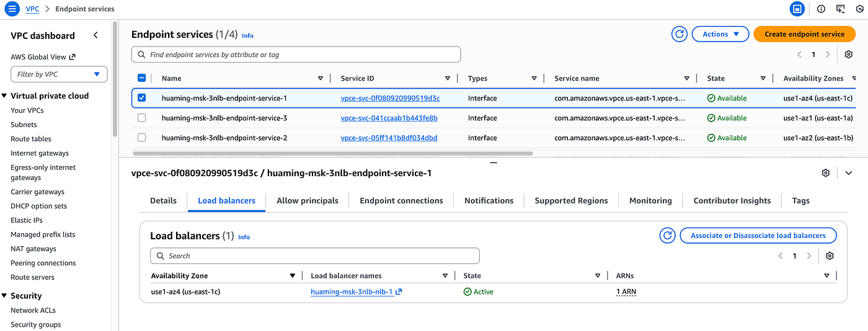Image resolution: width=868 pixels, height=331 pixels.
Task: Open Security groups in sidebar
Action: coord(36,325)
